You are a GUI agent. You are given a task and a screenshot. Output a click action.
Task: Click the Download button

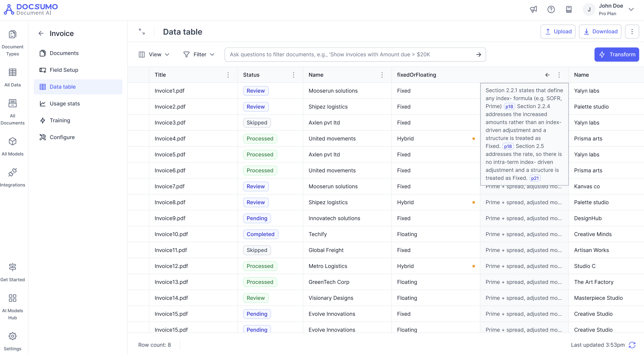point(600,32)
